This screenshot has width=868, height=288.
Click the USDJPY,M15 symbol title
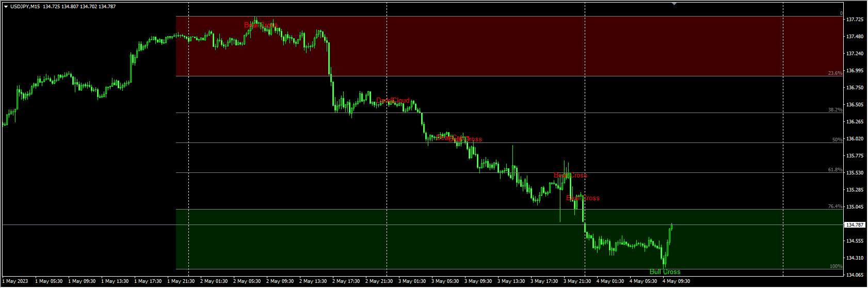pyautogui.click(x=25, y=7)
